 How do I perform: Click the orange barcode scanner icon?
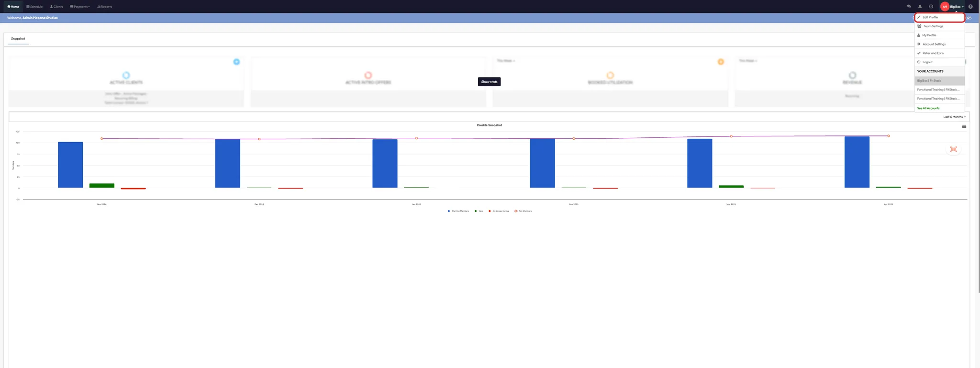pyautogui.click(x=953, y=149)
